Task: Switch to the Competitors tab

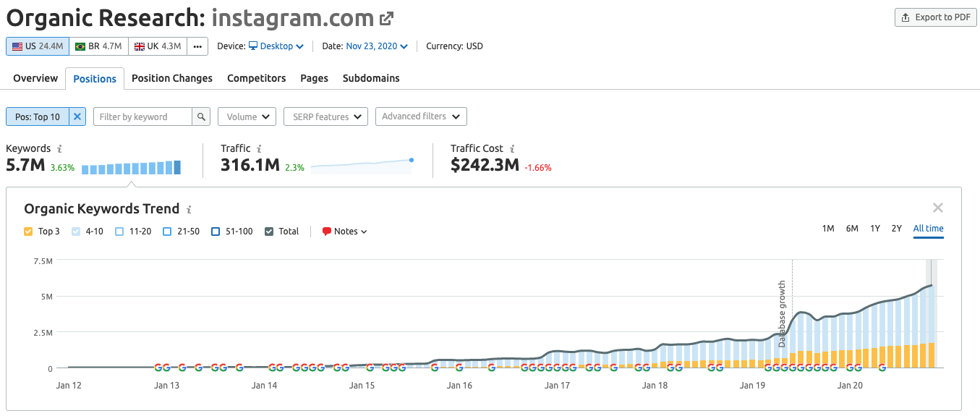Action: pyautogui.click(x=256, y=78)
